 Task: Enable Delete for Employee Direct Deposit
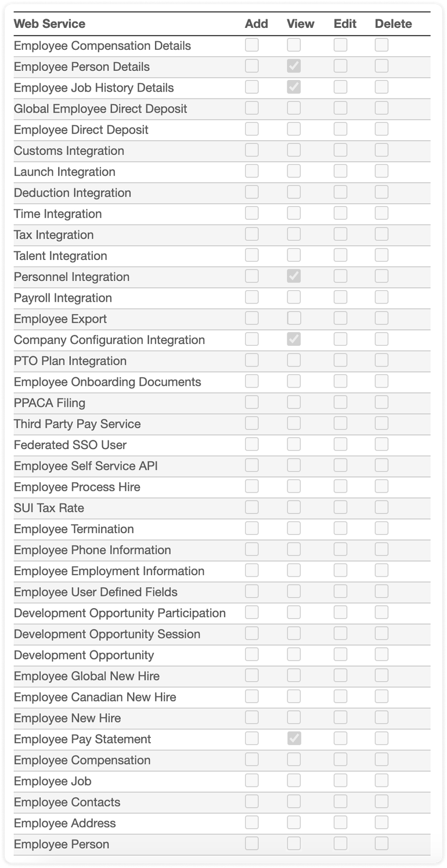pyautogui.click(x=381, y=129)
